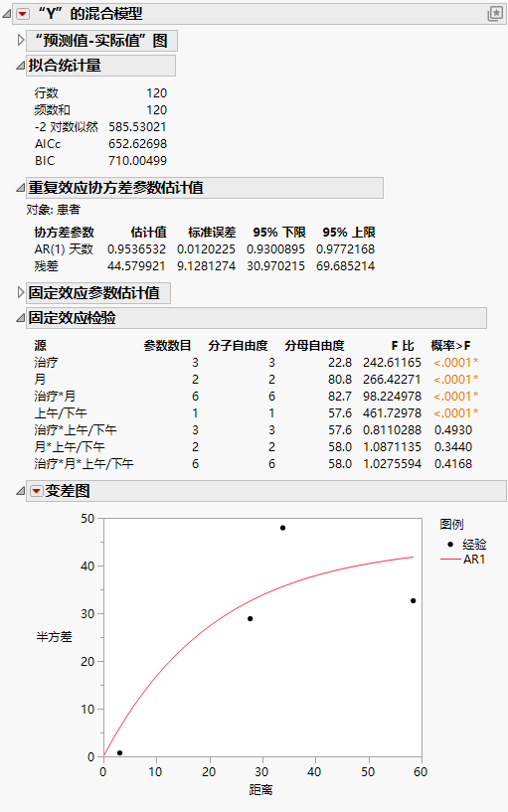Click the 治疗*月 source row
Image resolution: width=508 pixels, height=812 pixels.
(255, 397)
